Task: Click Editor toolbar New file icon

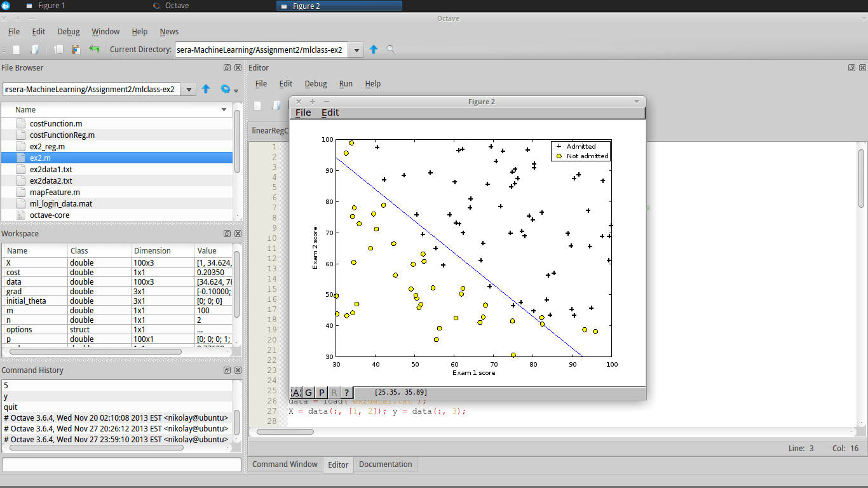Action: click(x=258, y=105)
